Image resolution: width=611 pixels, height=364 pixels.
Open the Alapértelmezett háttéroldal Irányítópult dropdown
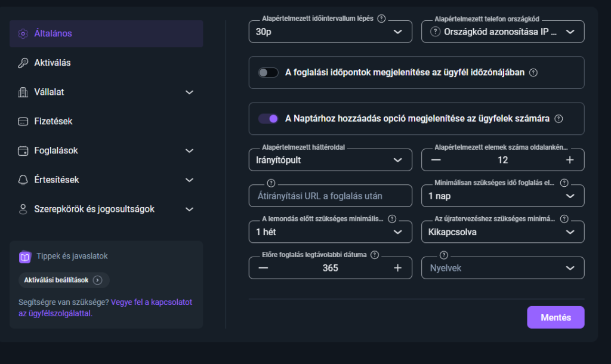pyautogui.click(x=330, y=160)
